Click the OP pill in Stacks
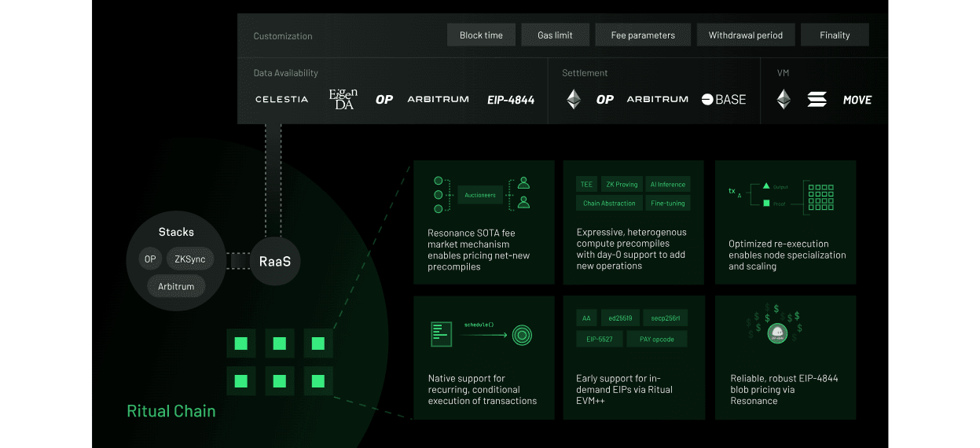Image resolution: width=980 pixels, height=448 pixels. click(150, 259)
